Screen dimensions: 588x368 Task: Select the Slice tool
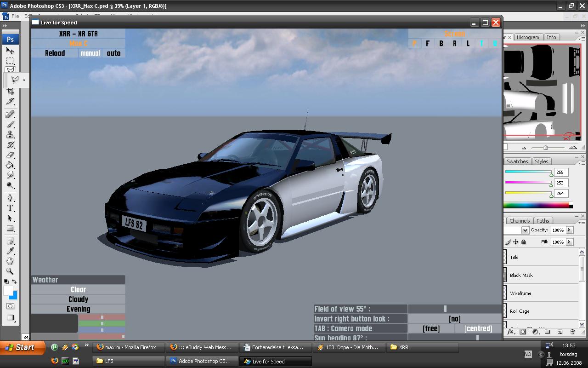[x=10, y=101]
